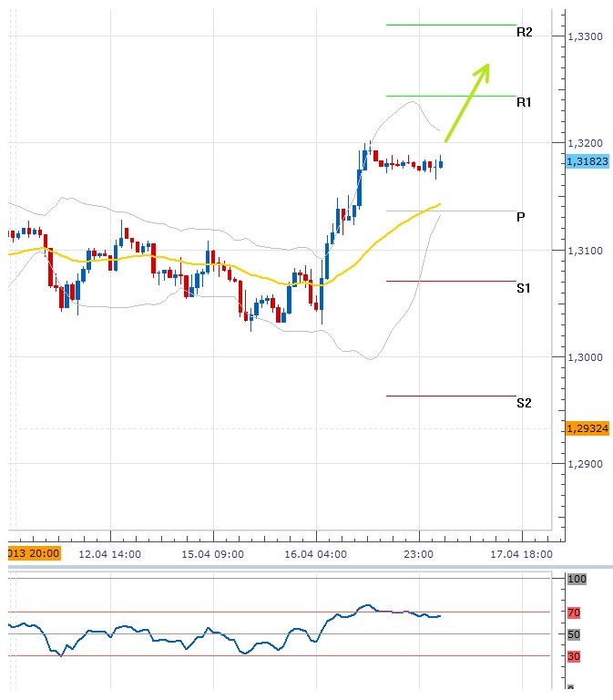
Task: Click the 1,3200 price axis value
Action: click(x=585, y=143)
